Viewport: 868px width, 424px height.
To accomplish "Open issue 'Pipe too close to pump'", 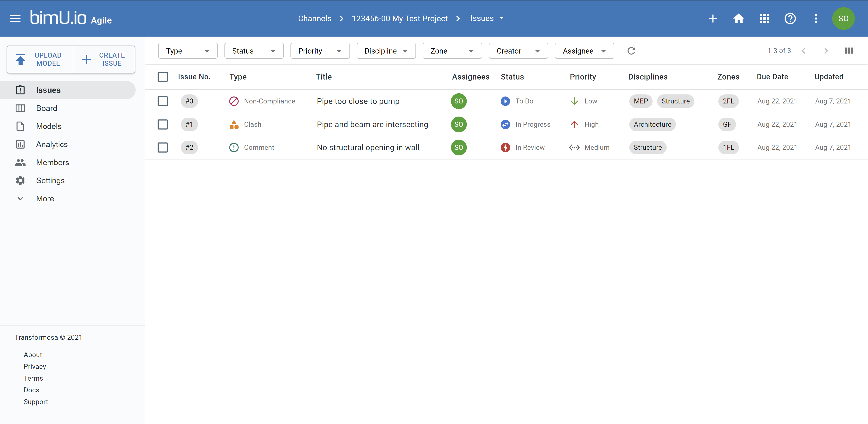I will coord(358,101).
